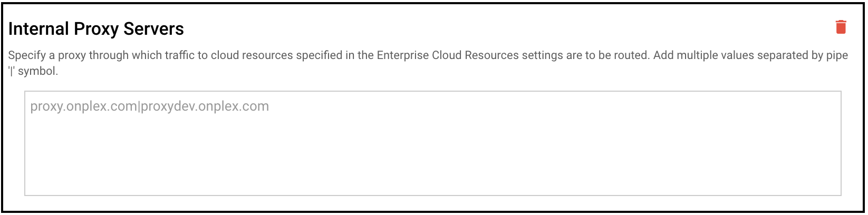868x215 pixels.
Task: Delete the Internal Proxy Servers setting
Action: tap(841, 27)
